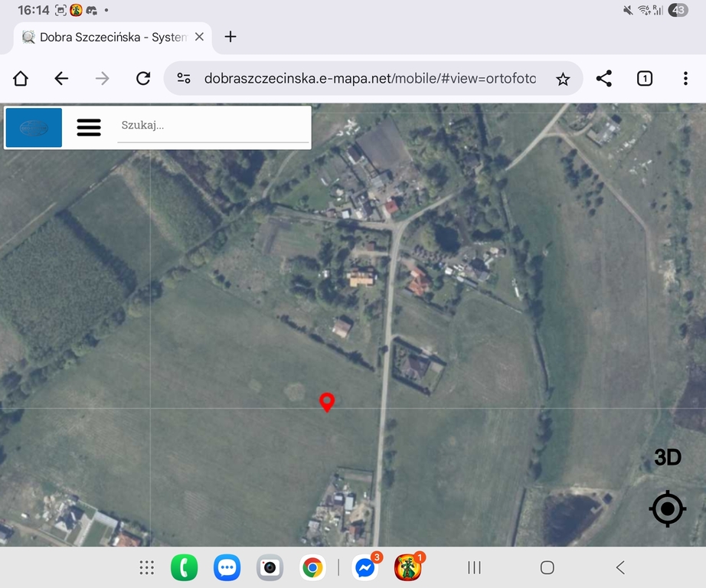Center map on my current location
Screen dimensions: 706x588
667,508
